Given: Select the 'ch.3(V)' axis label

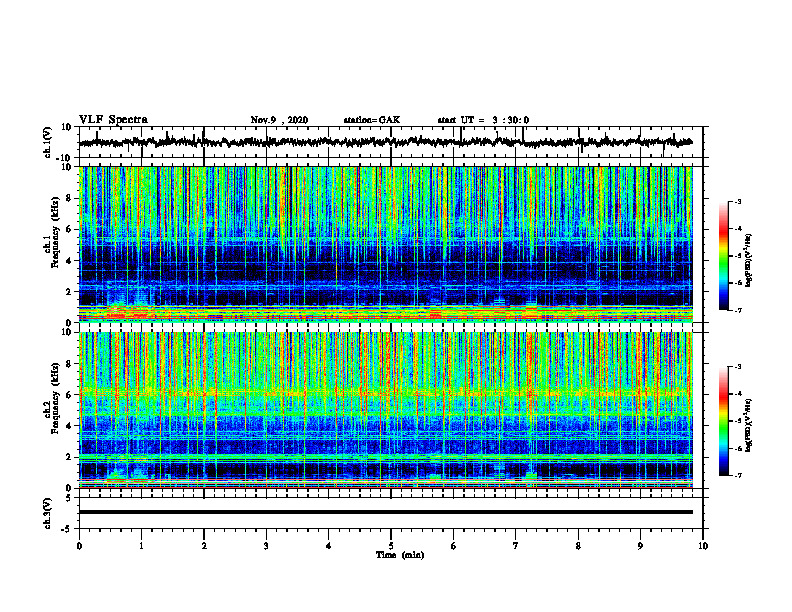Looking at the screenshot, I should pos(48,513).
